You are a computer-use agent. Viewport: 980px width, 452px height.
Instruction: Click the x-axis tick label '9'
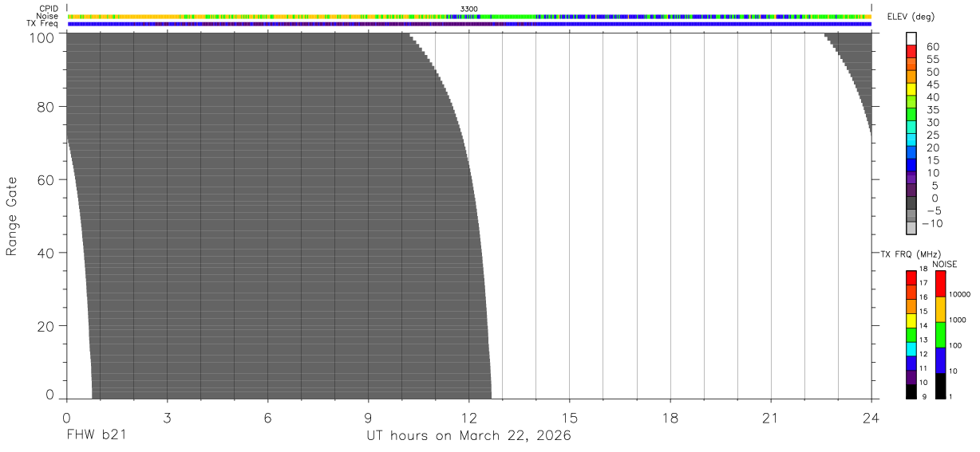368,417
